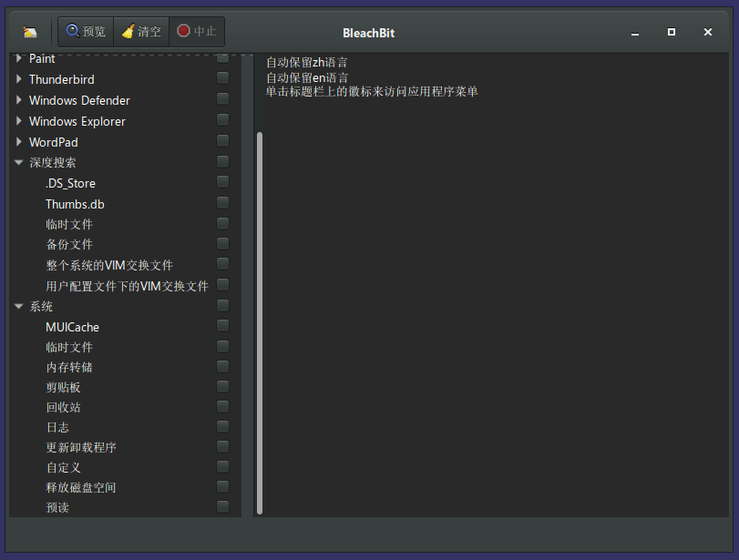Tick the 回收站 checkbox

click(x=223, y=406)
